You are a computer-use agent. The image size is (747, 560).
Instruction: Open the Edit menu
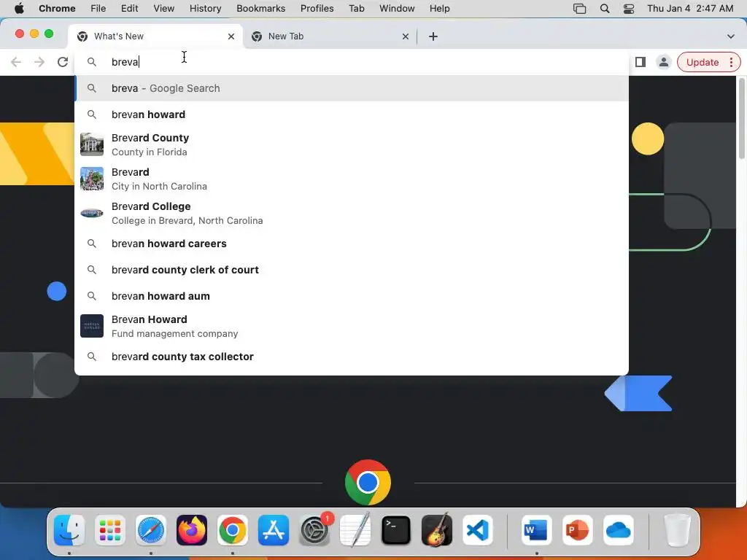pos(129,9)
